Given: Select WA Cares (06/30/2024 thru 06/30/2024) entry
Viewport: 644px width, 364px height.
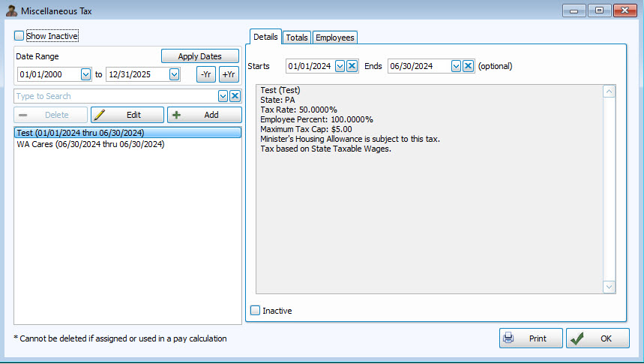Looking at the screenshot, I should (127, 144).
